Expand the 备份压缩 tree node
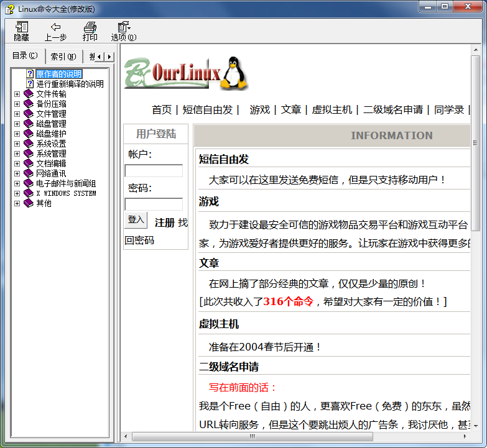Viewport: 487px width, 448px height. [17, 104]
